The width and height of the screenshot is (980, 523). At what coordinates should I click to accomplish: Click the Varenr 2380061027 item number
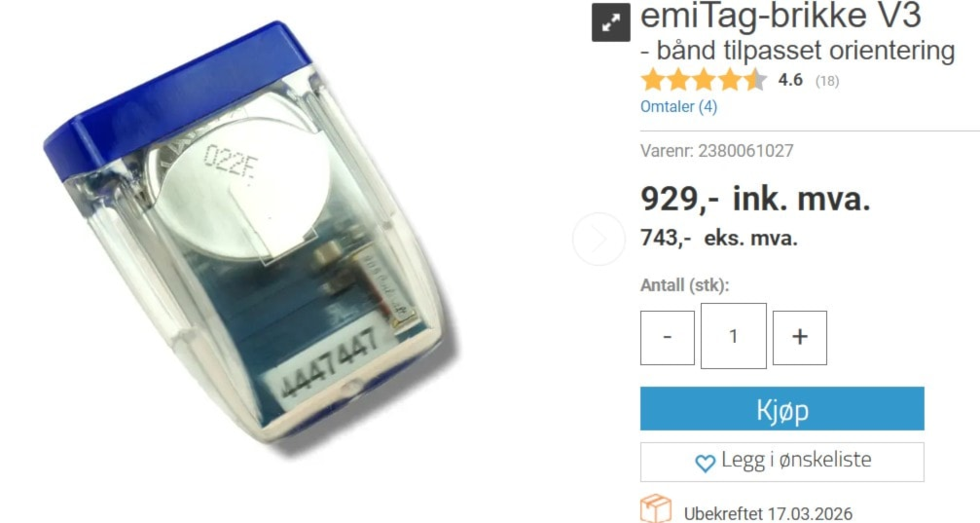pos(717,151)
